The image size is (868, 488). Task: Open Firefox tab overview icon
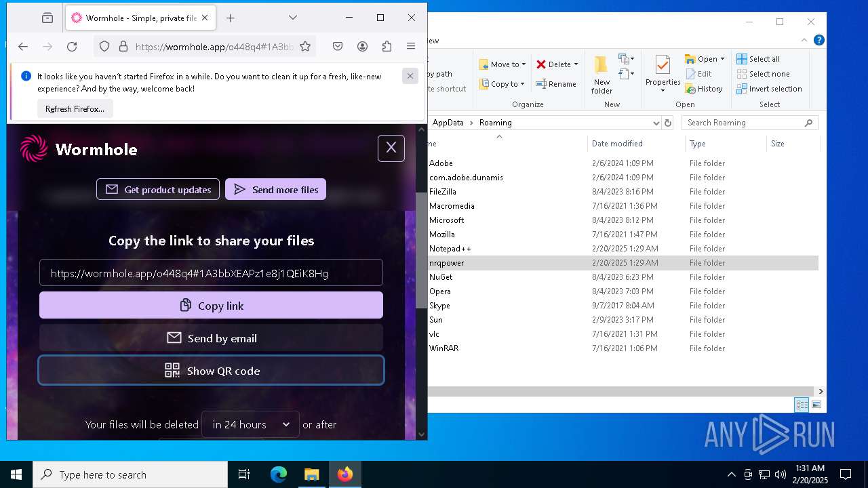47,18
